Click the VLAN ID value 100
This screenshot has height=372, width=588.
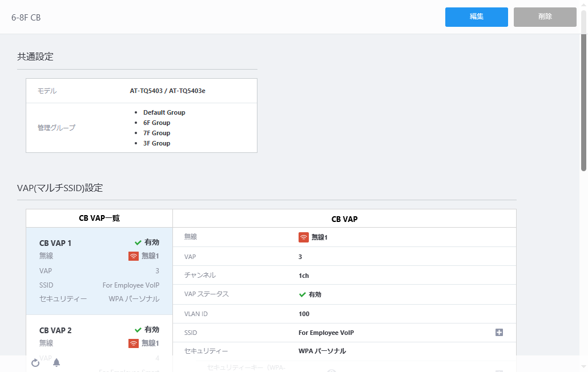[x=304, y=314]
